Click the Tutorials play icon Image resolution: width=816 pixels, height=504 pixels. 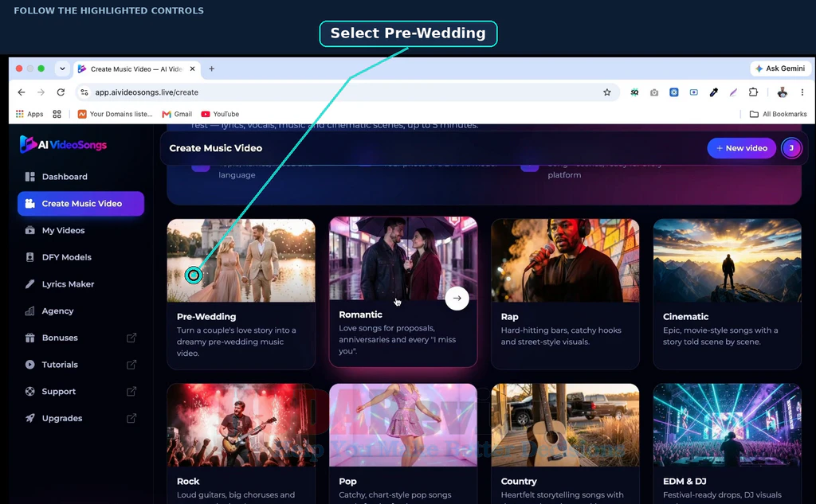point(29,365)
